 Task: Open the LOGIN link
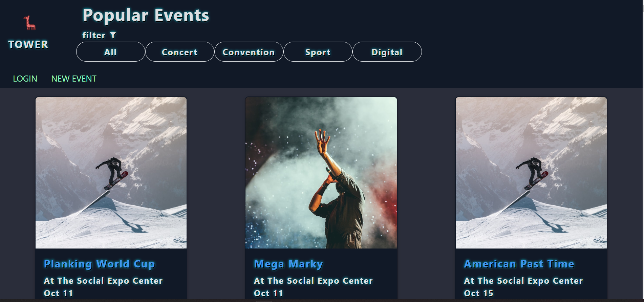25,79
